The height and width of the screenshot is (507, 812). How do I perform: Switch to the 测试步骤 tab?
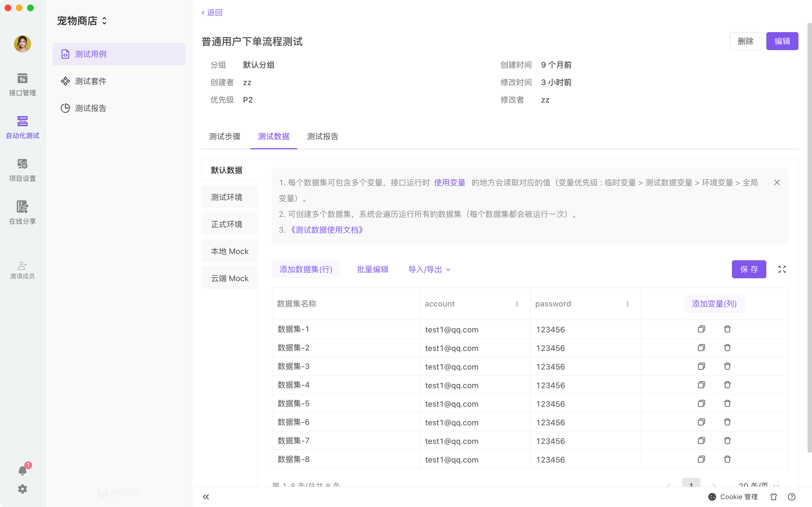coord(224,137)
